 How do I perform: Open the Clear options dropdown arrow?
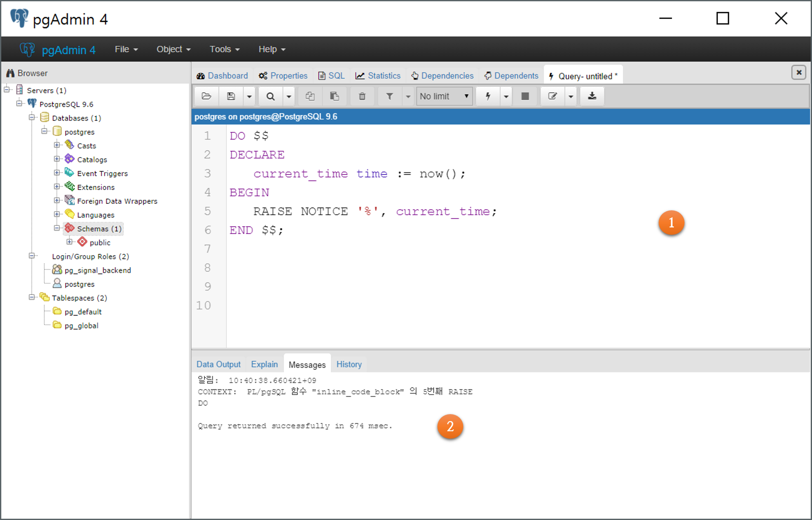coord(571,96)
